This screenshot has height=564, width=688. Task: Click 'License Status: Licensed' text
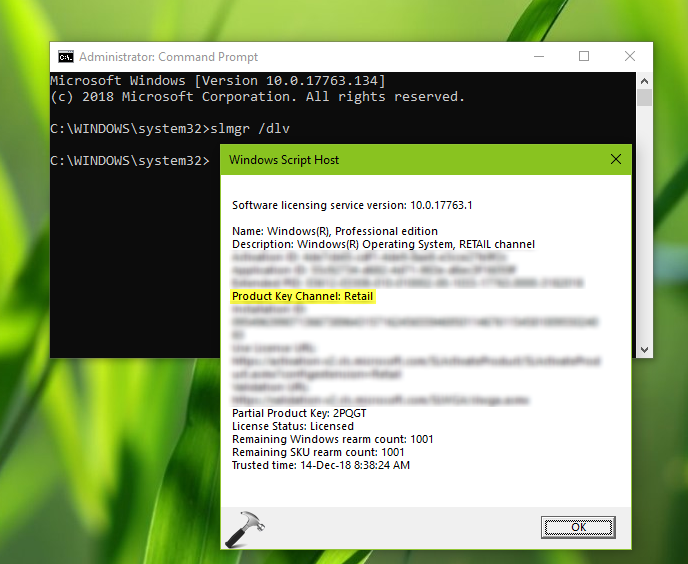(x=293, y=426)
